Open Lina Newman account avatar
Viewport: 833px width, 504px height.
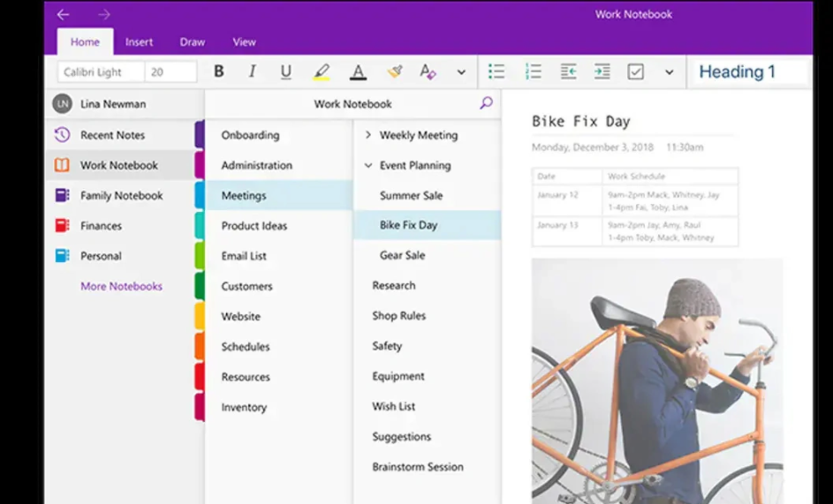point(62,103)
